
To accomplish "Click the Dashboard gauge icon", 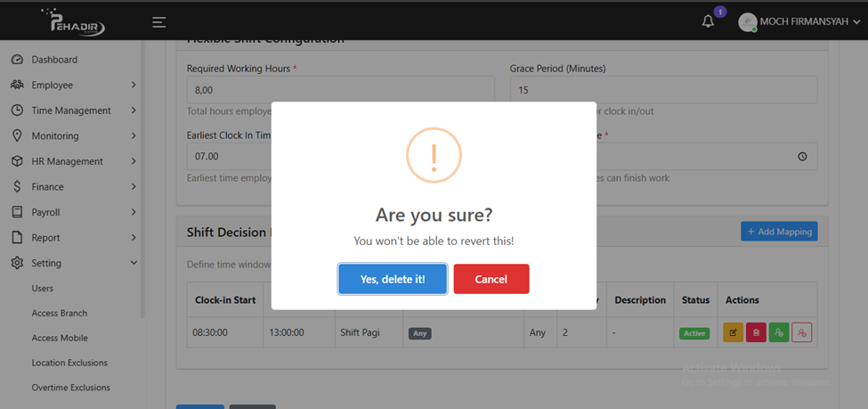I will (x=17, y=60).
